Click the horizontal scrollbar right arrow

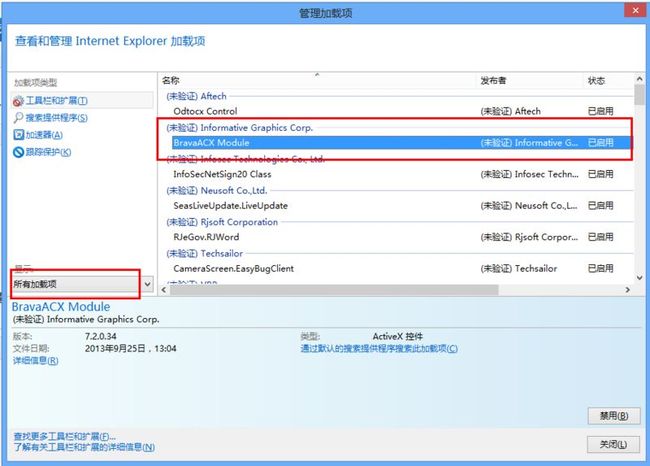coord(628,290)
